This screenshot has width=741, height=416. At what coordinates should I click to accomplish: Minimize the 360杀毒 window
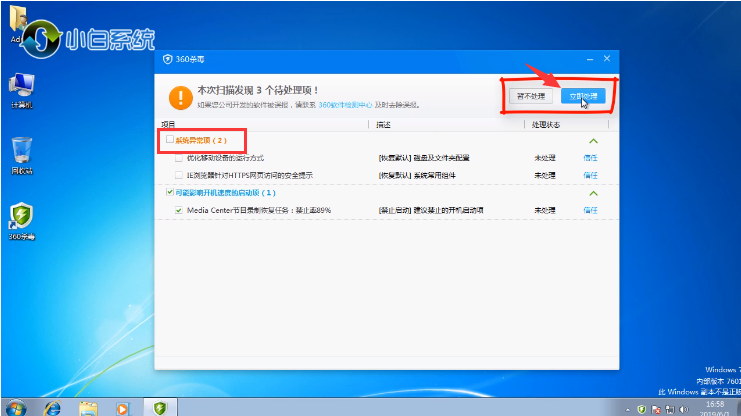click(590, 59)
